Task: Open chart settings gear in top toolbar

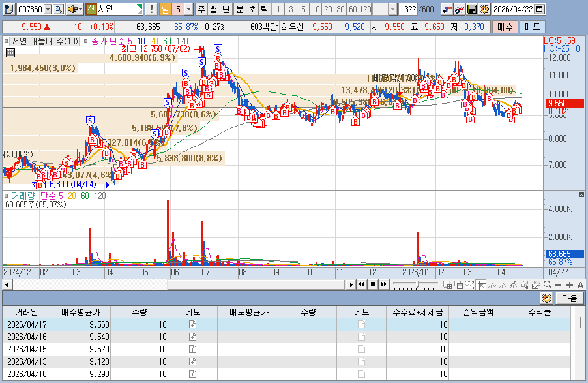Action: [484, 9]
